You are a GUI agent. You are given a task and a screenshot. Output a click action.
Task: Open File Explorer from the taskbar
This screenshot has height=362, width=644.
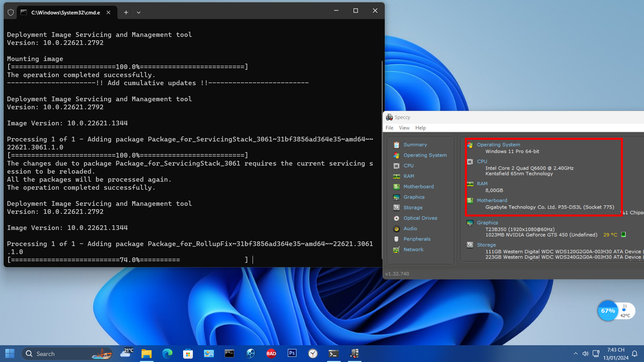[146, 353]
